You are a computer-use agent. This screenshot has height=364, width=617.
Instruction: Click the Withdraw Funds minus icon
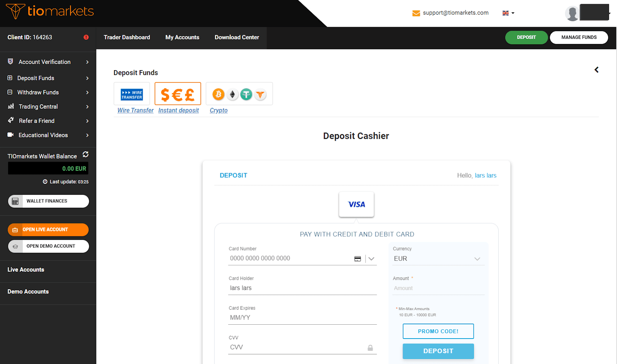[10, 92]
